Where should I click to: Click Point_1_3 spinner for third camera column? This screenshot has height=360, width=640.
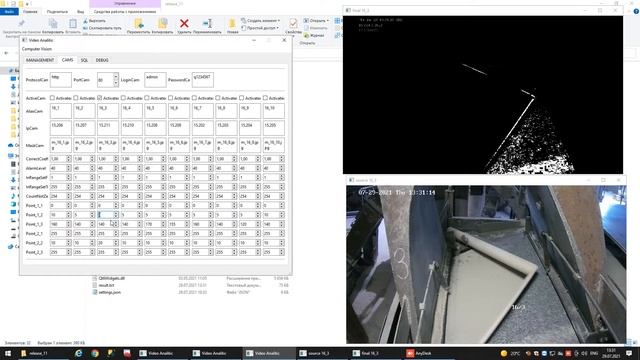116,224
